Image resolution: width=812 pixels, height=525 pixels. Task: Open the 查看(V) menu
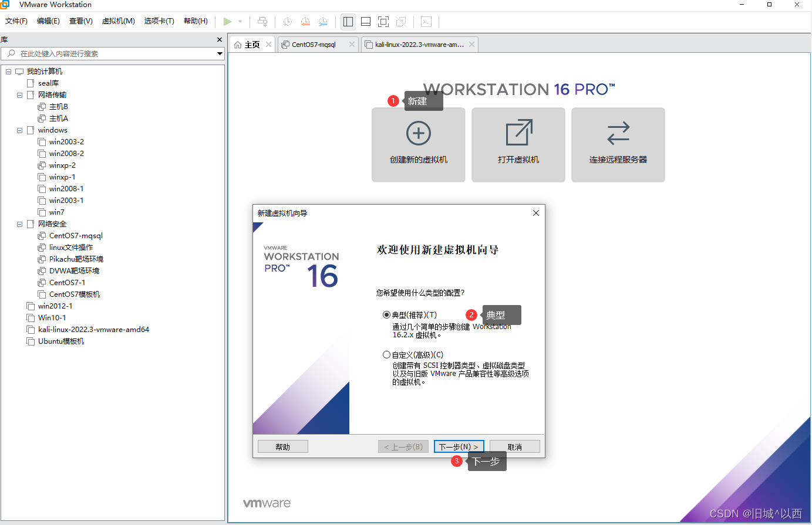(81, 21)
